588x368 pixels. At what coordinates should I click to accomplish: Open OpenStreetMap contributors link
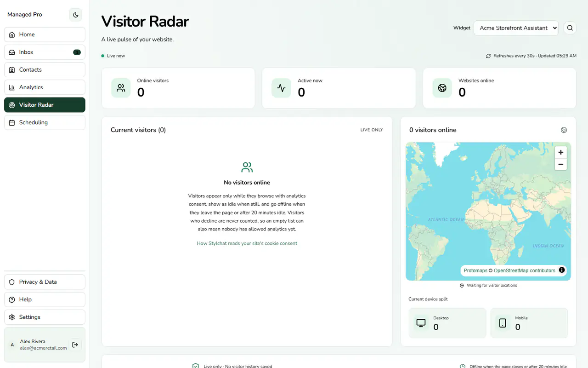(524, 270)
